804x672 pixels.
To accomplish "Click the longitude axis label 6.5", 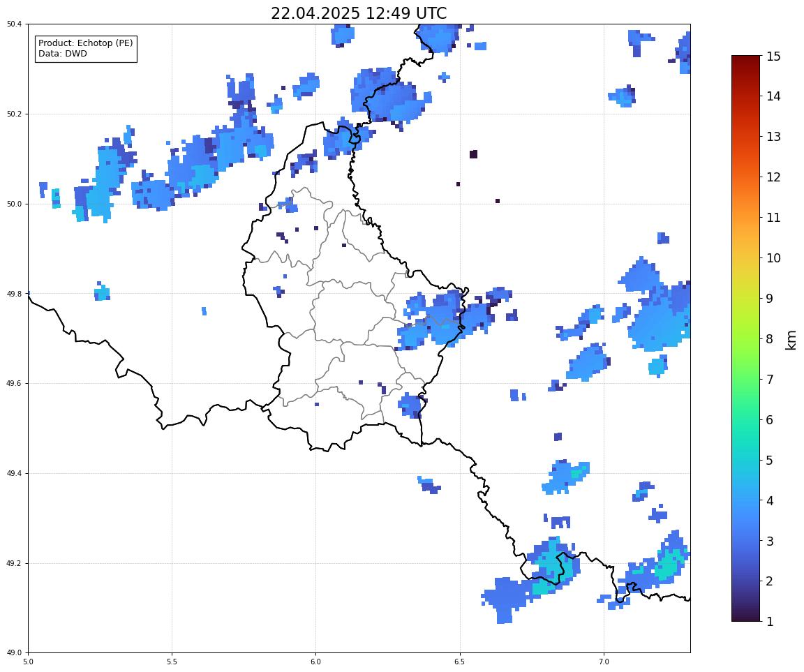I will (460, 662).
